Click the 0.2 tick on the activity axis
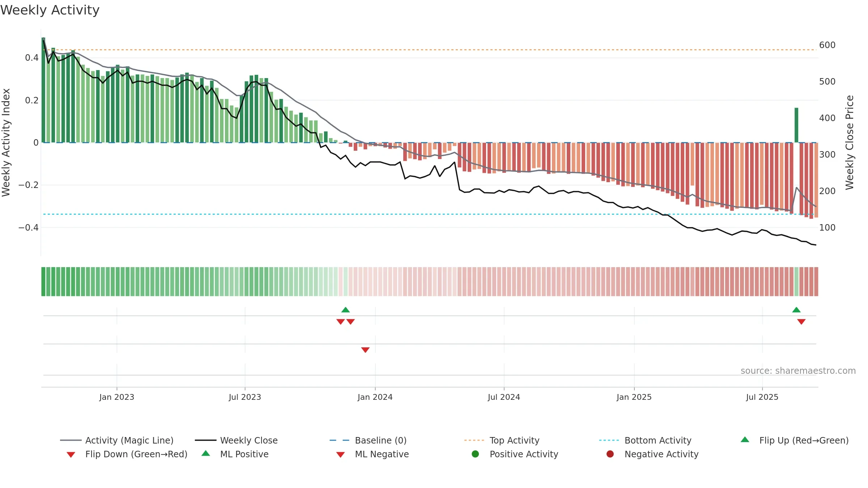The height and width of the screenshot is (488, 868). click(32, 100)
